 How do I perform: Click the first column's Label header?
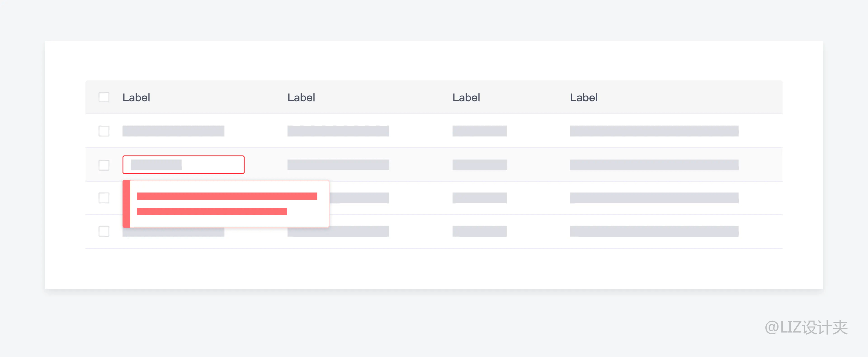click(136, 98)
